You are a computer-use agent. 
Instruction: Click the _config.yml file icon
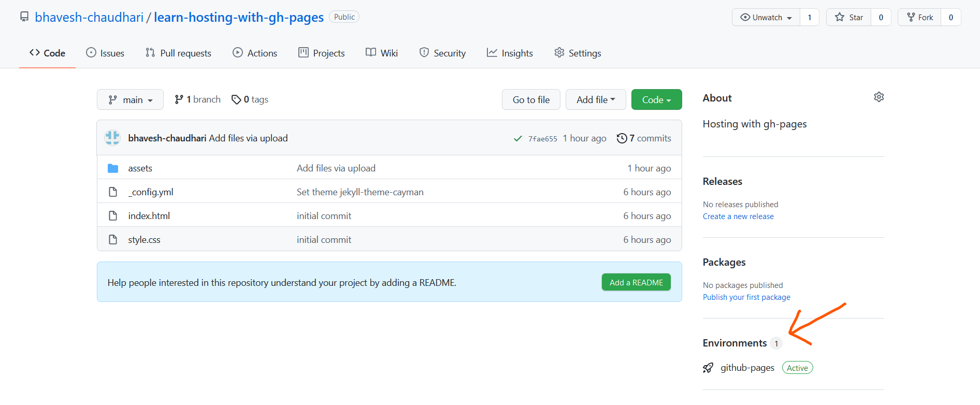[x=113, y=192]
